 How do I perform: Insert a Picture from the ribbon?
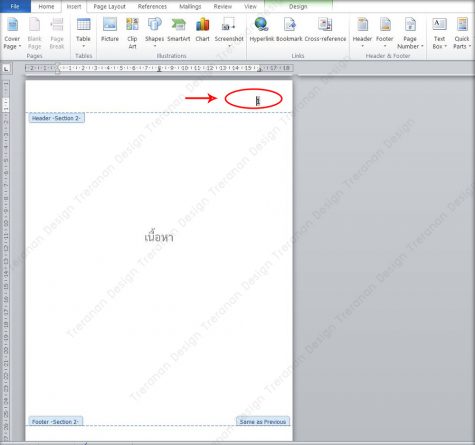(110, 31)
